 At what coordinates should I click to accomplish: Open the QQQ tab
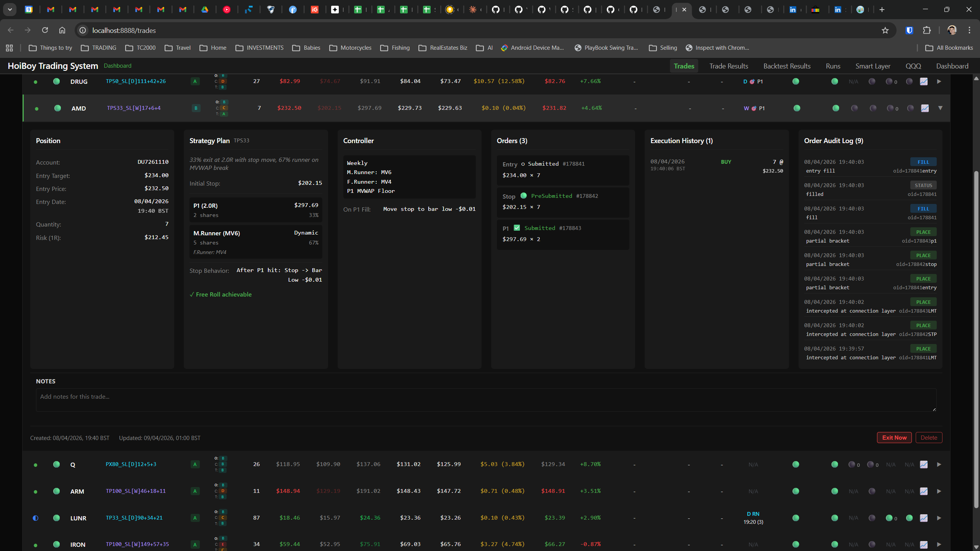pyautogui.click(x=913, y=66)
